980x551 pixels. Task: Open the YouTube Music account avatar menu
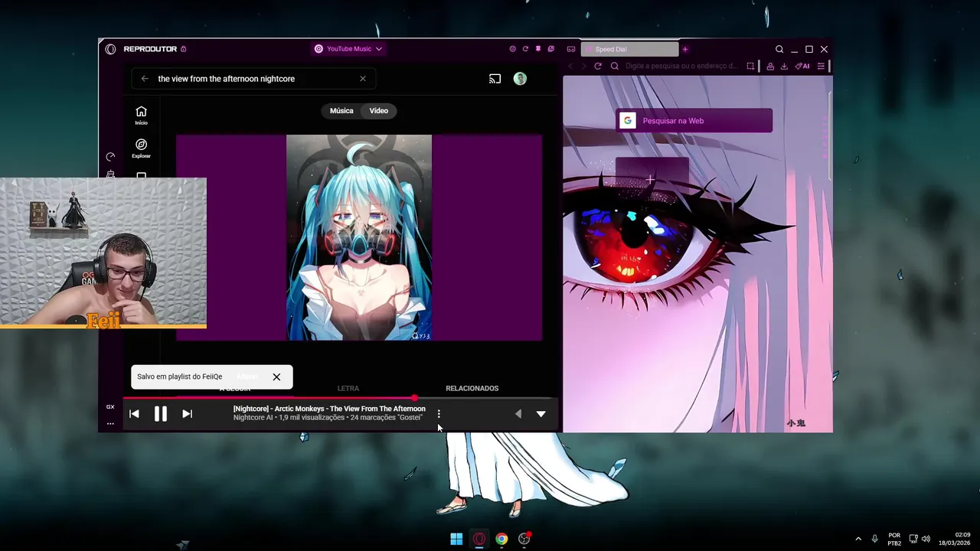tap(520, 79)
